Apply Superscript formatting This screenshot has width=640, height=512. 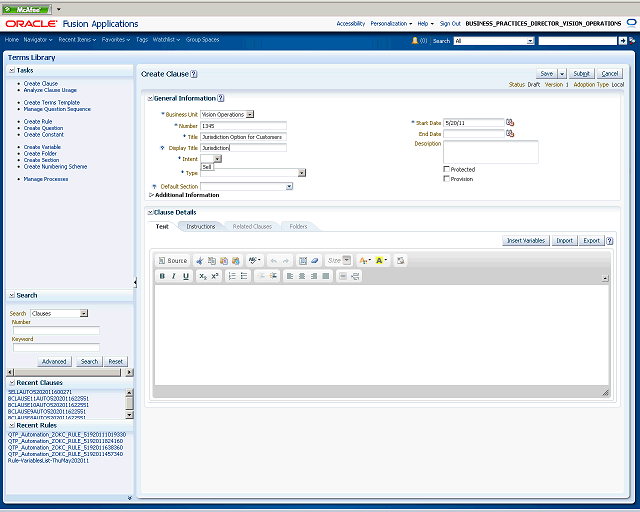(x=215, y=276)
